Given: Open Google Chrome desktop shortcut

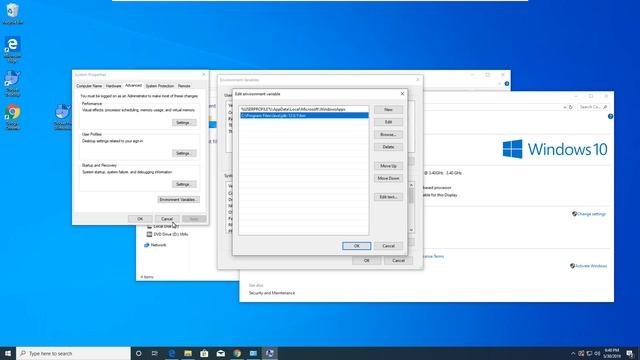Looking at the screenshot, I should click(13, 117).
